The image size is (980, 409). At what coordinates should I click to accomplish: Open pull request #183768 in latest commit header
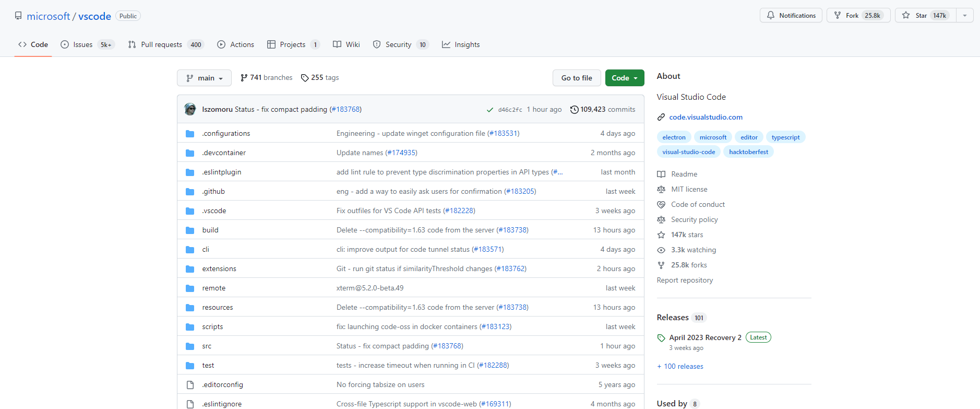345,110
